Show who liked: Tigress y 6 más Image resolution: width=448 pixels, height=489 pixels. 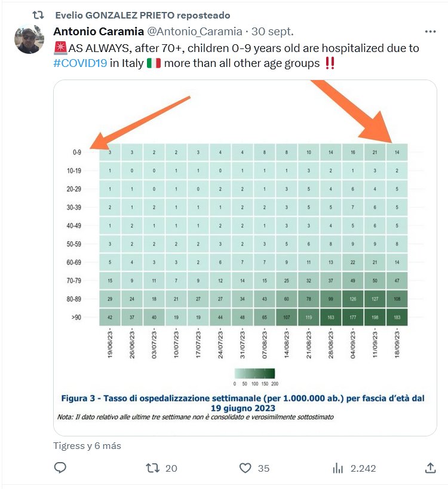87,445
